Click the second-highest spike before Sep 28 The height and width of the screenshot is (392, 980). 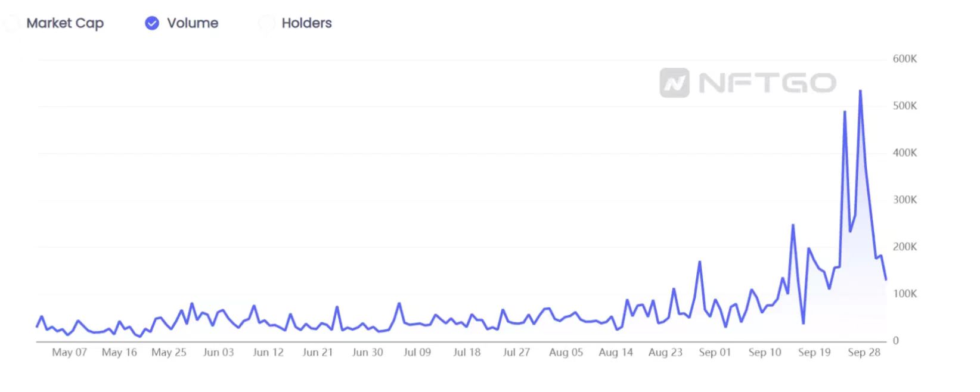pyautogui.click(x=845, y=111)
